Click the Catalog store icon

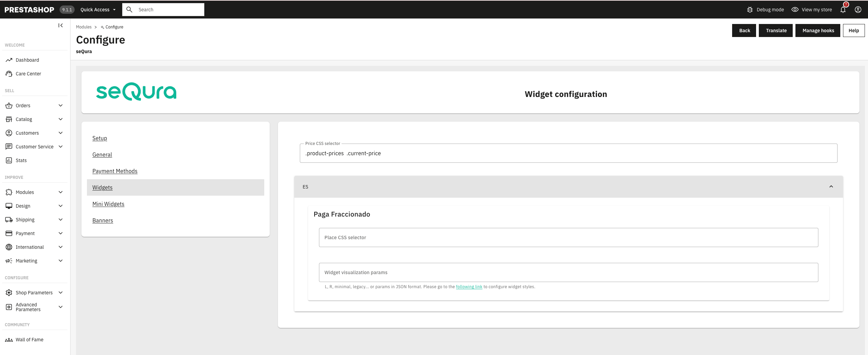click(9, 119)
